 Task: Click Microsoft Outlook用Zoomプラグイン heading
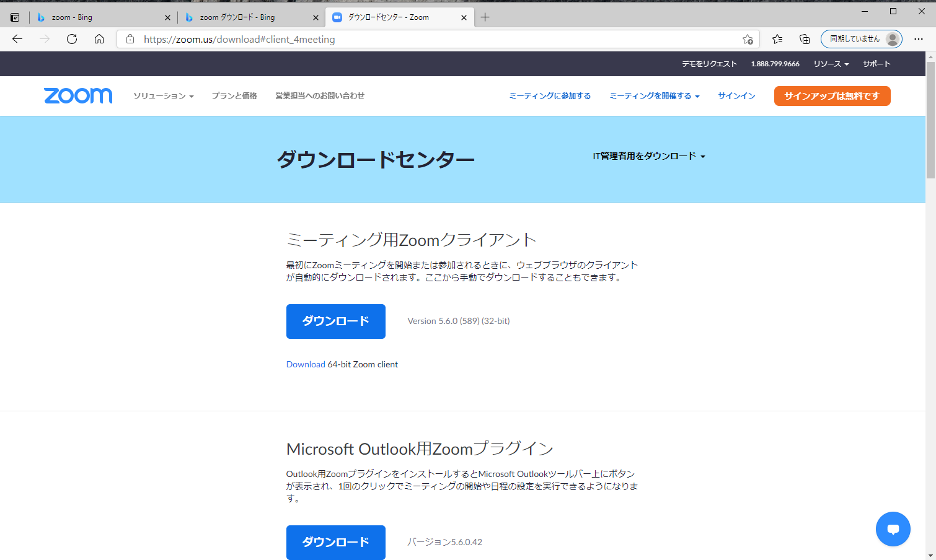pyautogui.click(x=420, y=448)
